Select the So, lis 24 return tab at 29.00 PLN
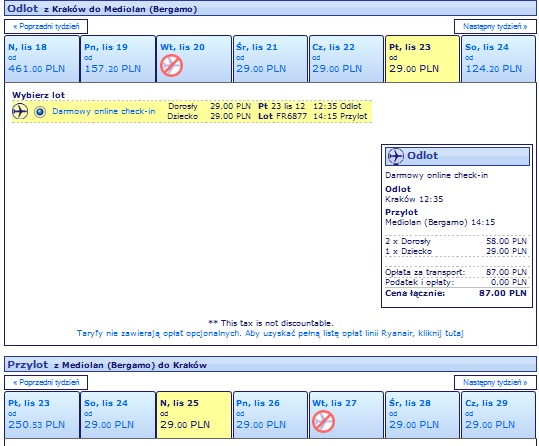Image resolution: width=539 pixels, height=446 pixels. (x=118, y=415)
